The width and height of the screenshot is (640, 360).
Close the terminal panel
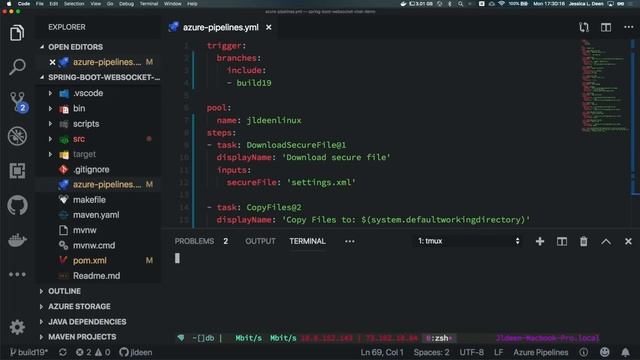tap(628, 241)
